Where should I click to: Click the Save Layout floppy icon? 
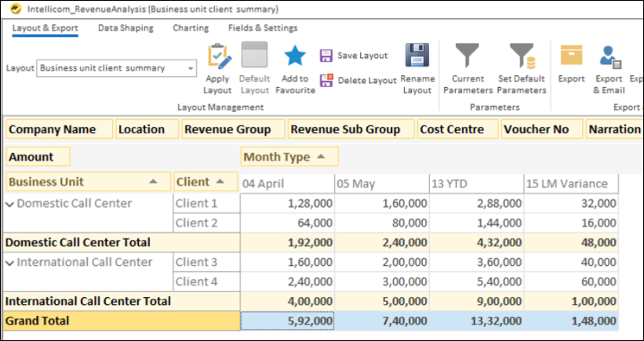click(x=327, y=56)
